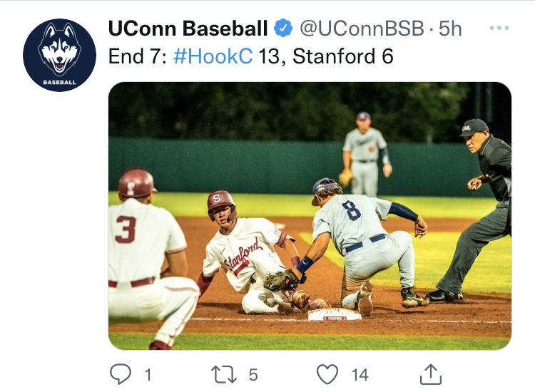Click the UConn Baseball display name
The width and height of the screenshot is (535, 392).
pos(188,29)
